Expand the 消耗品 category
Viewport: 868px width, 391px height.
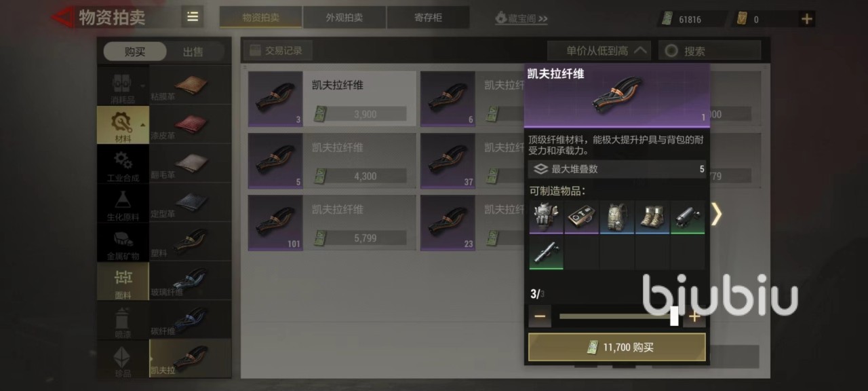coord(123,86)
